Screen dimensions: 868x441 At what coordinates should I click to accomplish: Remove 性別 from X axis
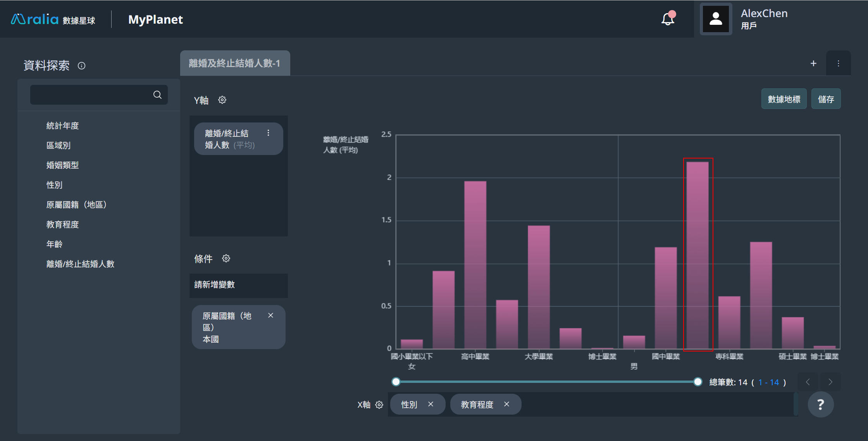coord(431,404)
